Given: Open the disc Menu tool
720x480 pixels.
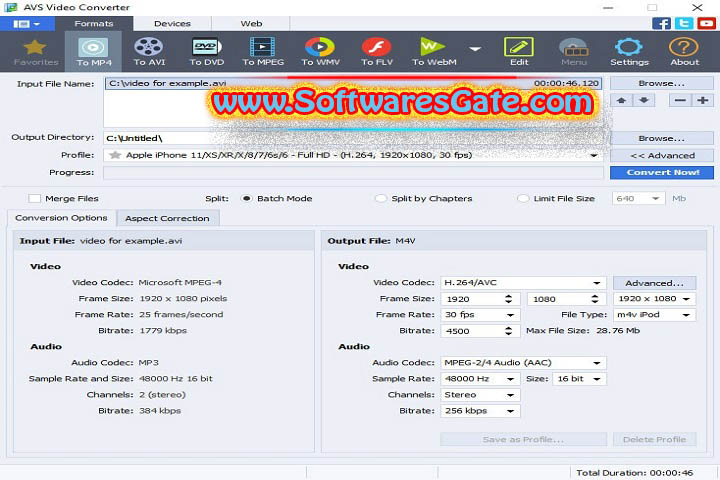Looking at the screenshot, I should tap(574, 51).
